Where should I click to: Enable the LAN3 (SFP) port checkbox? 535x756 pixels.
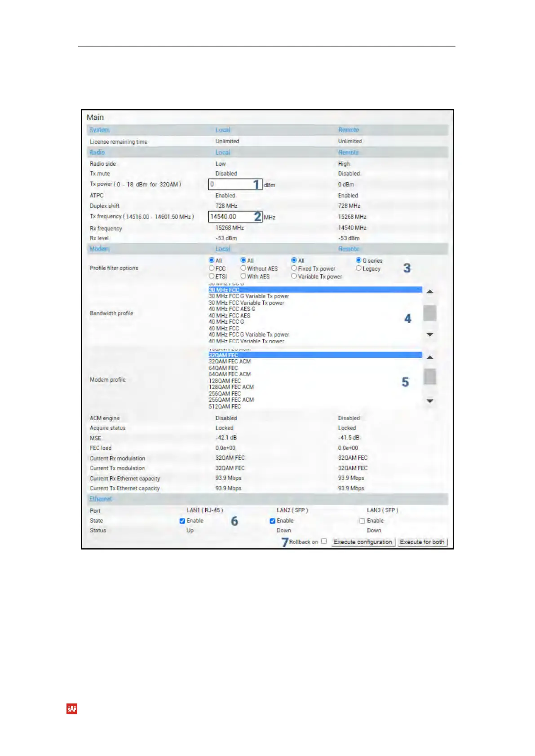coord(362,521)
